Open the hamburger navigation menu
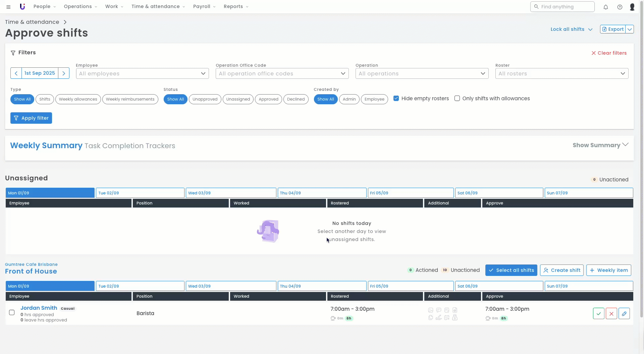Viewport: 644px width, 354px height. [x=8, y=7]
